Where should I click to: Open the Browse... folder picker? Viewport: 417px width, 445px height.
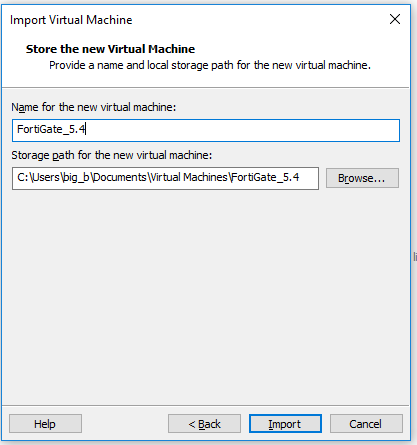(362, 178)
